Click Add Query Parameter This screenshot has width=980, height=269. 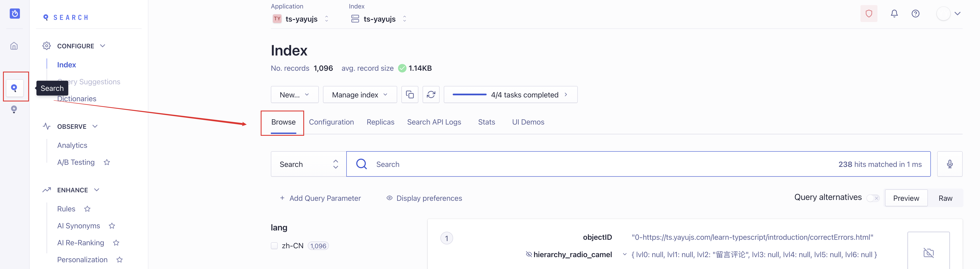320,198
